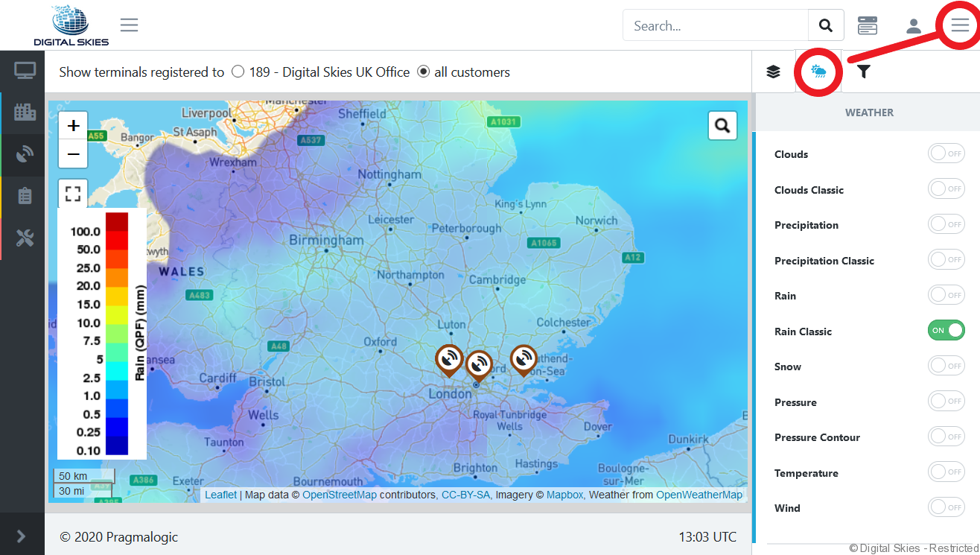This screenshot has width=980, height=555.
Task: Click the top-right hamburger menu
Action: 960,25
